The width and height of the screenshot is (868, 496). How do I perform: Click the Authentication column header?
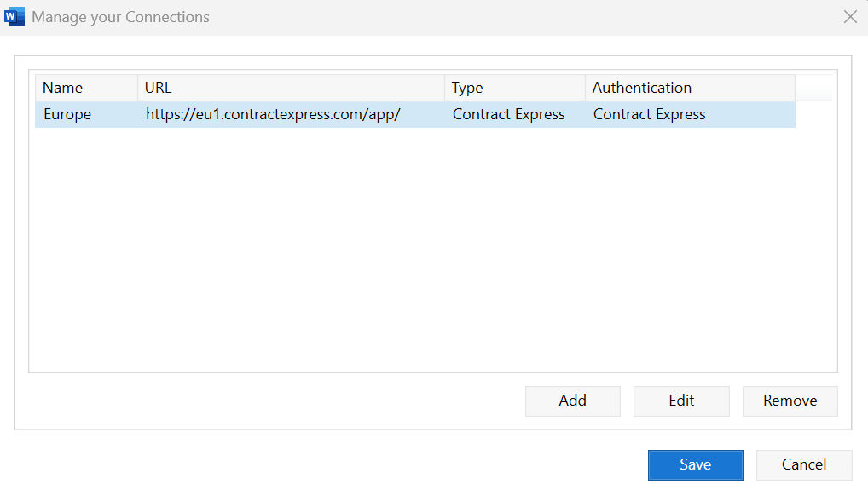pos(689,88)
